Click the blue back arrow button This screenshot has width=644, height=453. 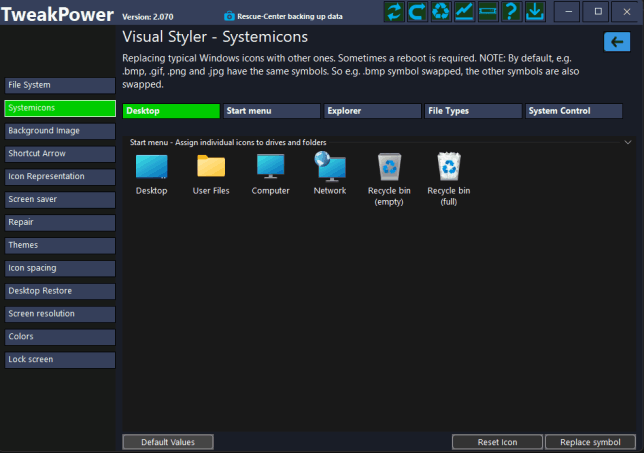tap(616, 41)
